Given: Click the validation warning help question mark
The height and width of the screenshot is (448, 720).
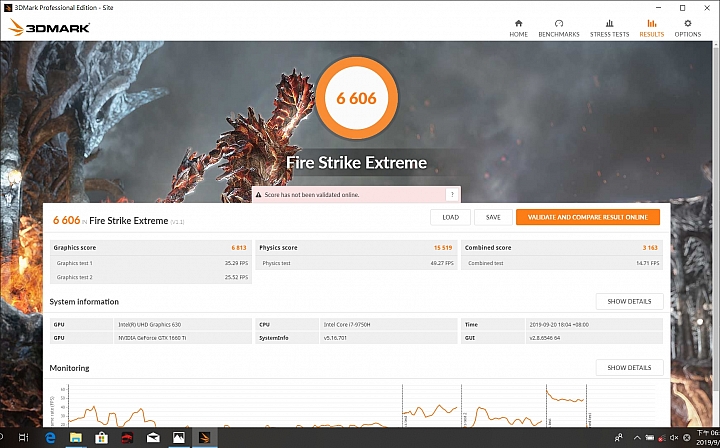Looking at the screenshot, I should pos(452,195).
